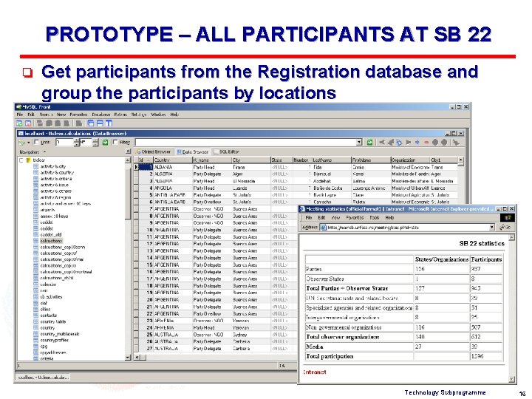Viewport: 532px width, 399px height.
Task: Toggle the Filter checkbox
Action: point(115,142)
